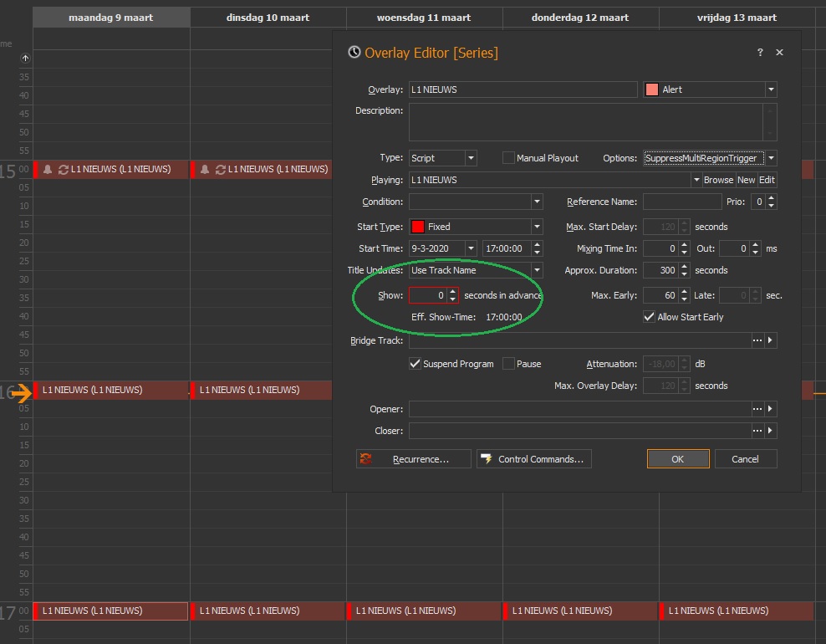Click the Edit button next to Playing
The height and width of the screenshot is (644, 826).
tap(767, 180)
